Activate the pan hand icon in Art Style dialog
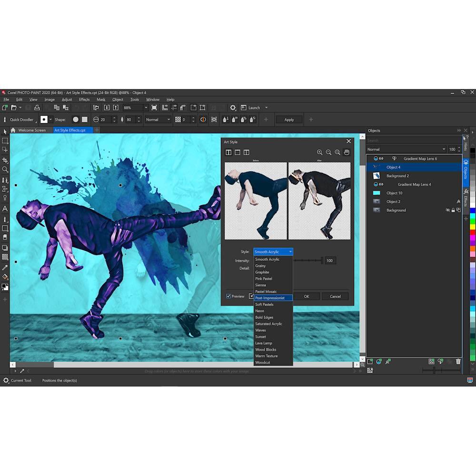Screen dimensions: 476x476 click(347, 152)
